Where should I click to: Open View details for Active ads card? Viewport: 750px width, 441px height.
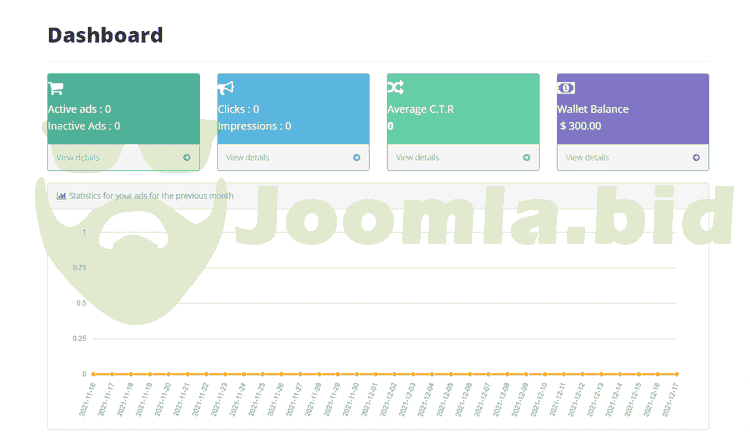coord(78,157)
